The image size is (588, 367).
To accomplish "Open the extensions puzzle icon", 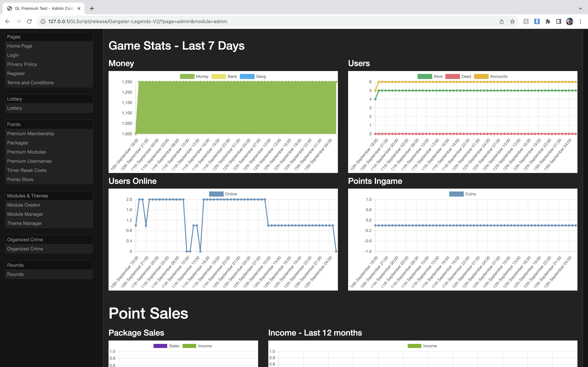I will (x=548, y=21).
